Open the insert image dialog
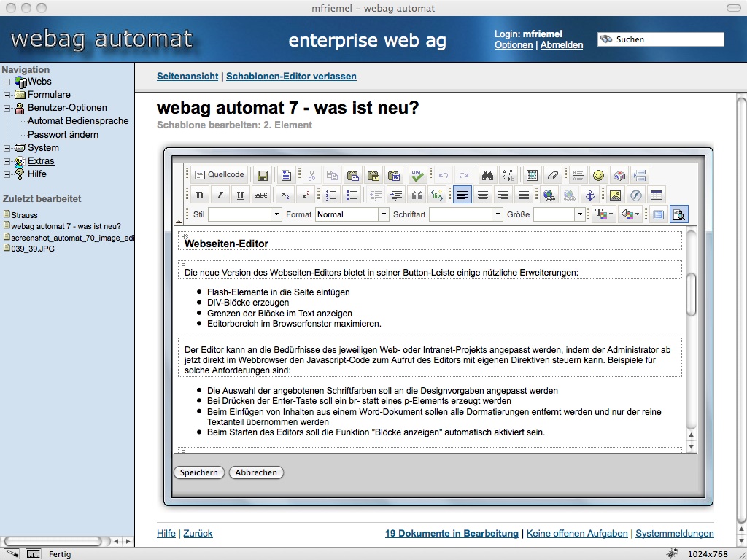747x560 pixels. click(x=615, y=195)
